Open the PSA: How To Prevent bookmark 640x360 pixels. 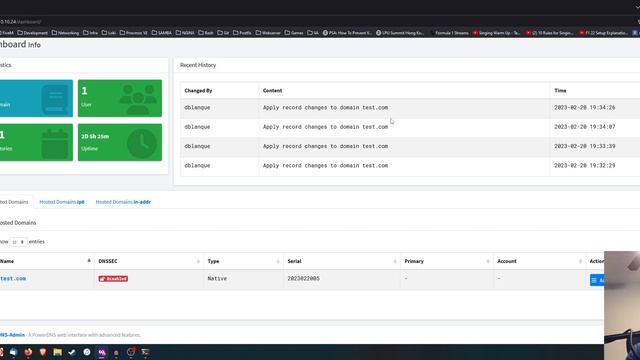pos(347,33)
